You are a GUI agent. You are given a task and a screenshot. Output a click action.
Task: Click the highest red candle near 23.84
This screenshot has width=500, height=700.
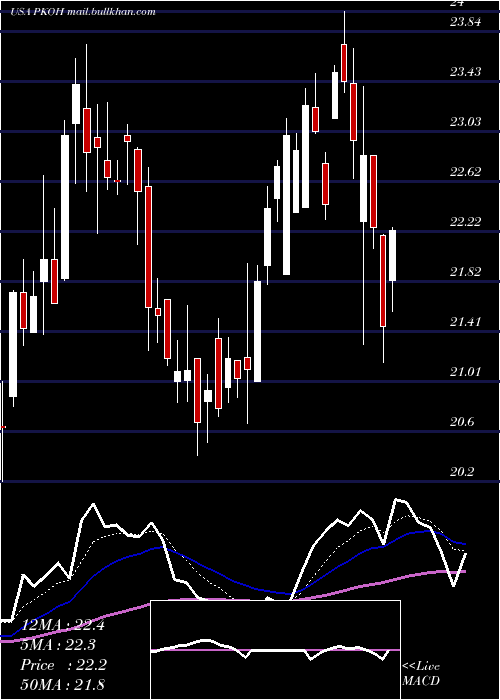(344, 62)
